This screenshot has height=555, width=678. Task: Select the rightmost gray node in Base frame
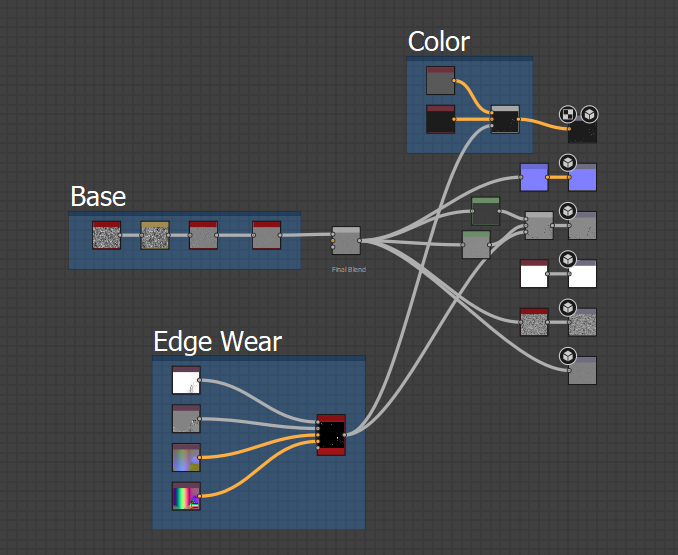(266, 235)
